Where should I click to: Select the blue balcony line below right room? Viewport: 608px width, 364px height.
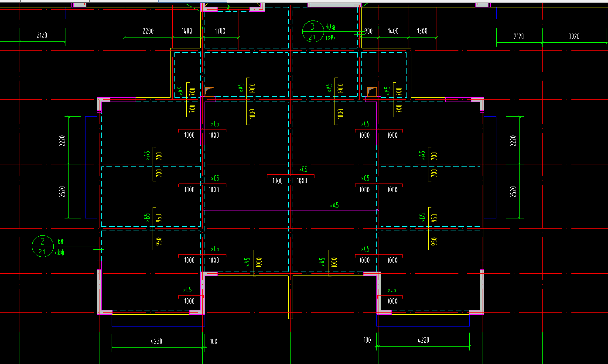click(424, 326)
